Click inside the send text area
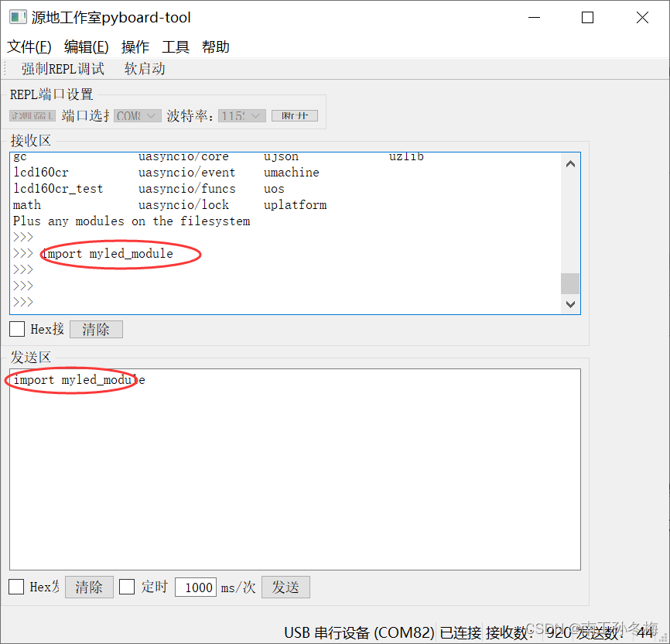The height and width of the screenshot is (644, 670). (295, 469)
